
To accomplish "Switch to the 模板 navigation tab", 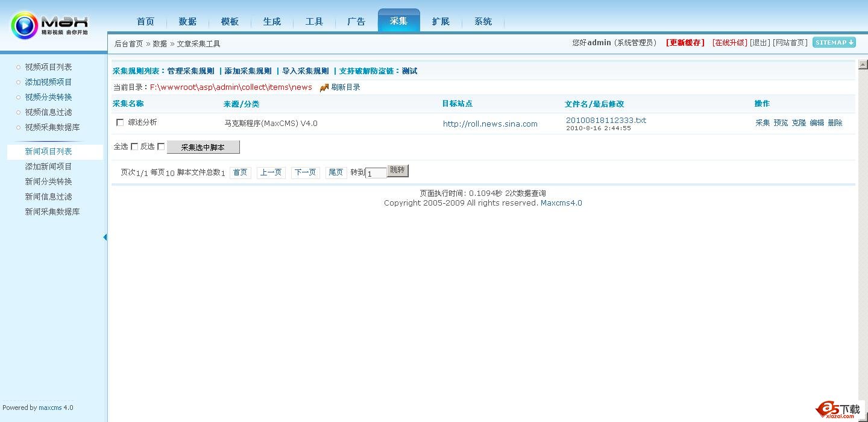I will [x=230, y=21].
